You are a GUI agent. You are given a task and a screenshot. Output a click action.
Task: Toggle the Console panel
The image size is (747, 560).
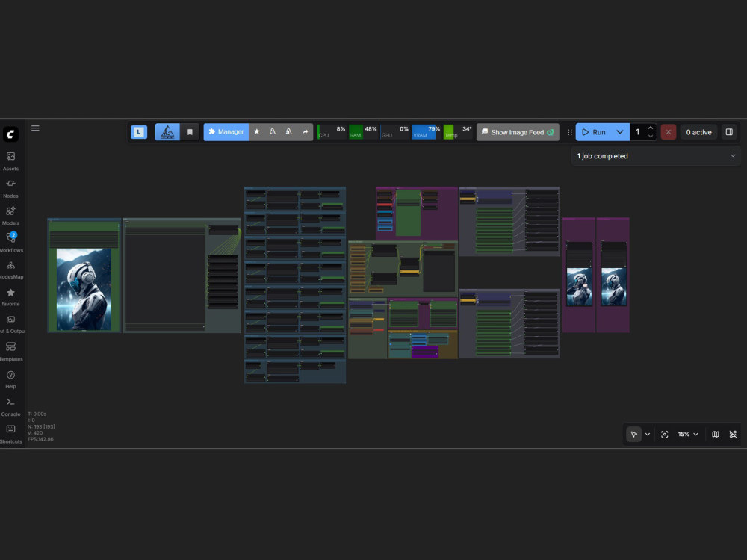click(10, 407)
